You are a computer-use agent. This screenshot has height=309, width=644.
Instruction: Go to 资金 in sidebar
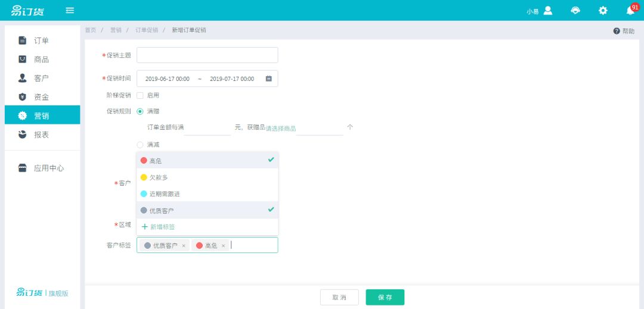(42, 97)
